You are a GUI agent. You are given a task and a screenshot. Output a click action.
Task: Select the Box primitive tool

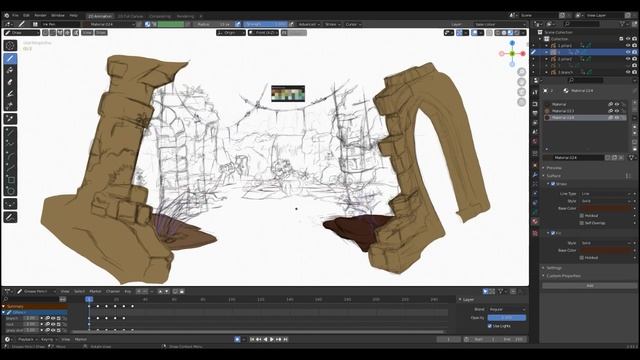[x=10, y=180]
